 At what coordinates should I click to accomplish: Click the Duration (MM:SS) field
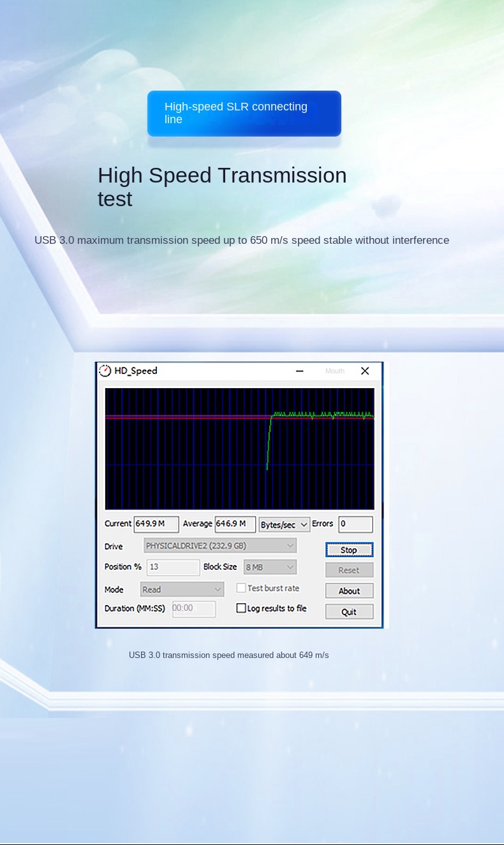tap(193, 608)
